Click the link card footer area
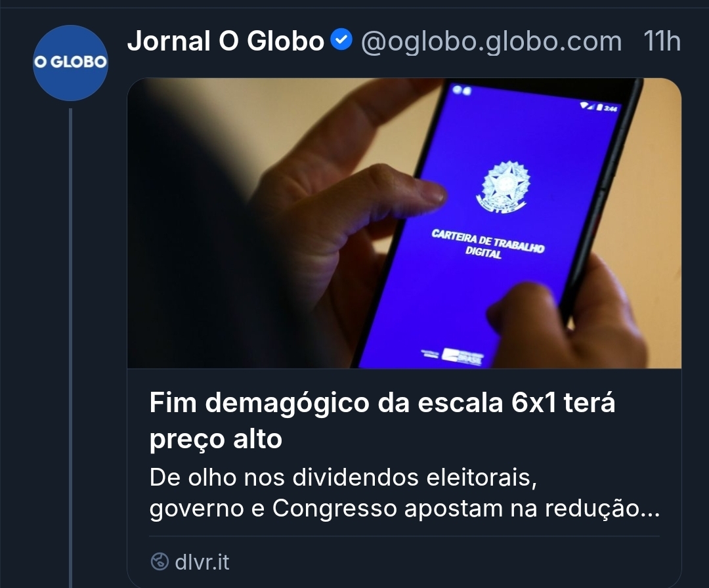 pyautogui.click(x=404, y=562)
